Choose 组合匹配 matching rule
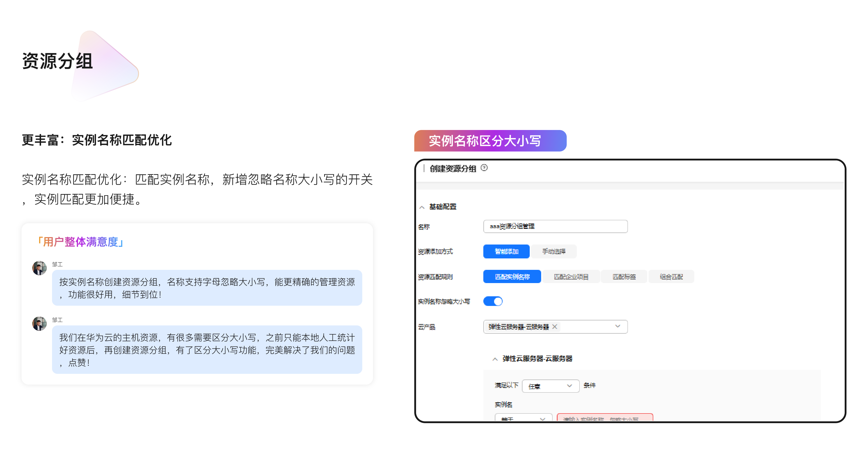This screenshot has width=868, height=459. click(x=671, y=277)
